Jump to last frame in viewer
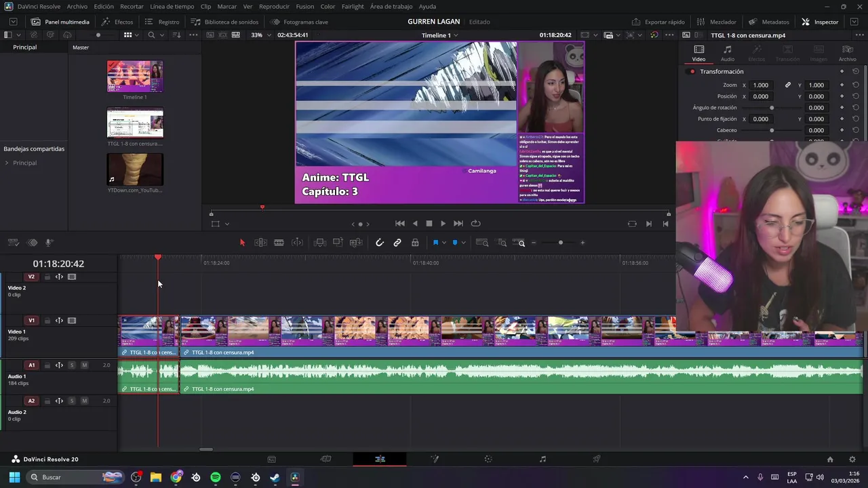Viewport: 868px width, 488px height. [x=458, y=224]
